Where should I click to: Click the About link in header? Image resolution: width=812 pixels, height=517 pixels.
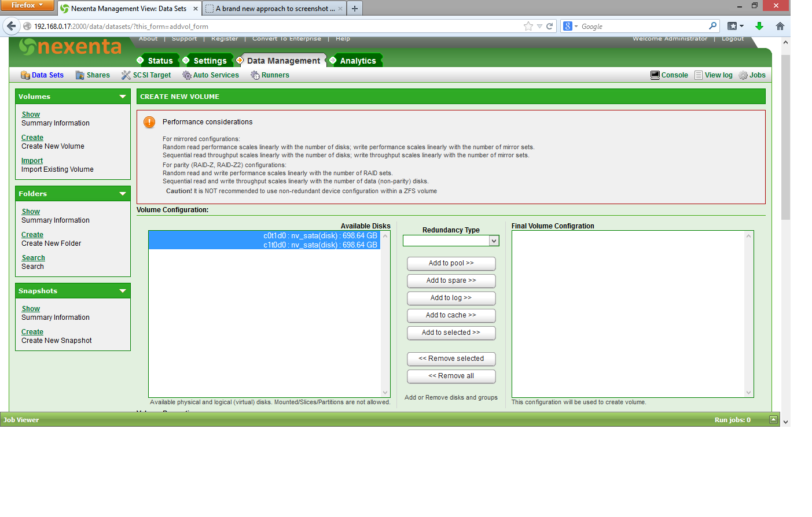[x=148, y=39]
